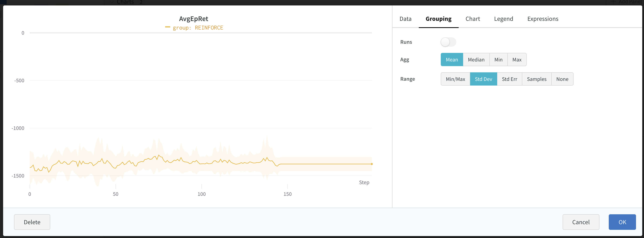Set range to None
This screenshot has width=644, height=238.
click(562, 79)
